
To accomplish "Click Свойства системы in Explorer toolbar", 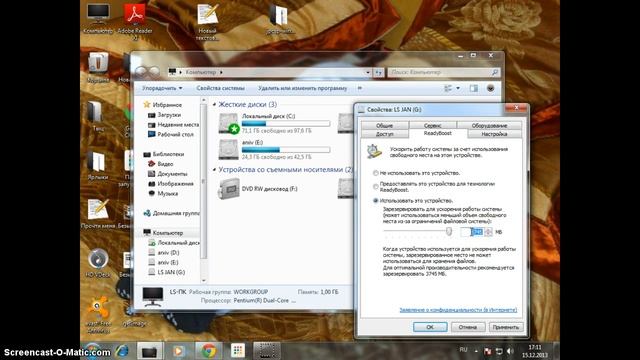I will click(220, 88).
